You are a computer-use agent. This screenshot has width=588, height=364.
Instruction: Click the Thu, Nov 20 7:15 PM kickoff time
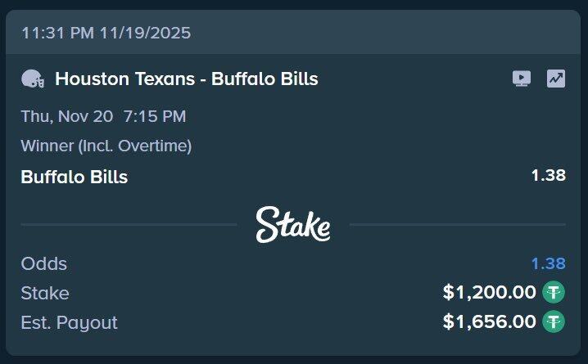(103, 116)
